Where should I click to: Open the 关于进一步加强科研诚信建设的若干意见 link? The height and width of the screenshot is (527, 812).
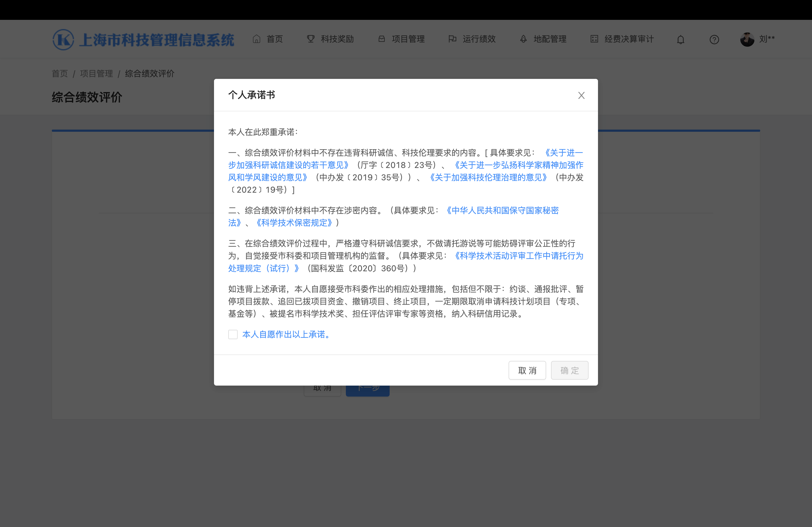coord(406,159)
